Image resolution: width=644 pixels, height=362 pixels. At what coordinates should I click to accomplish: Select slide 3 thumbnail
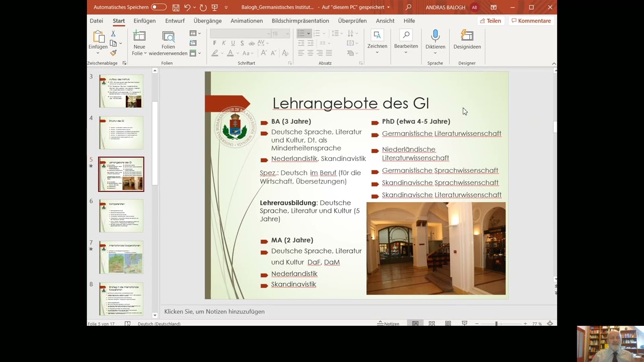[121, 91]
